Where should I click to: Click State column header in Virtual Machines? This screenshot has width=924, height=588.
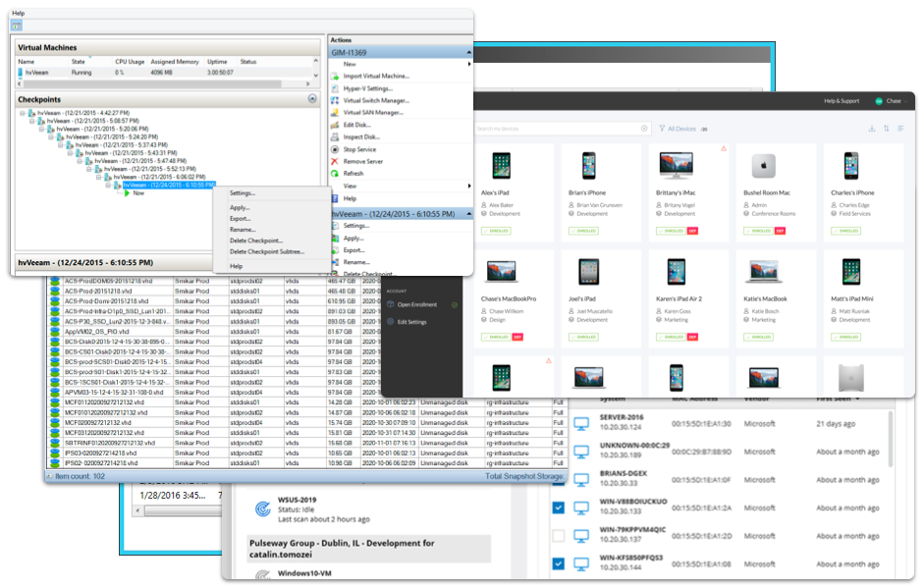click(x=79, y=61)
